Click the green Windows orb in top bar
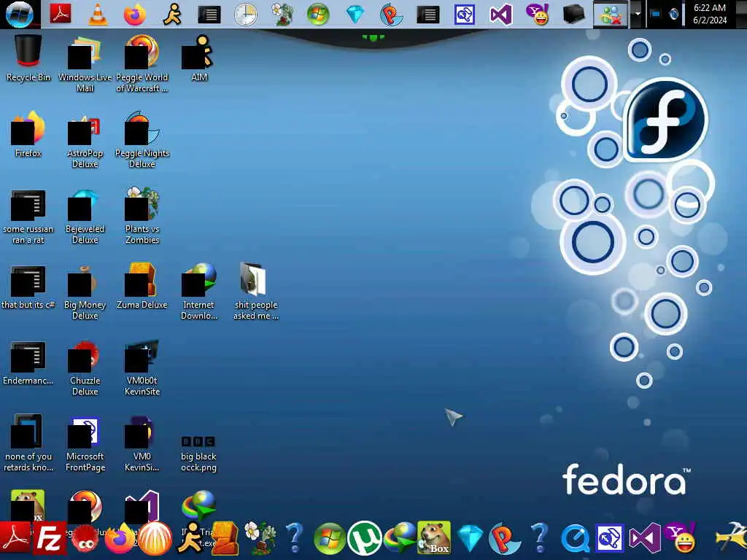Viewport: 747px width, 560px height. [x=318, y=15]
